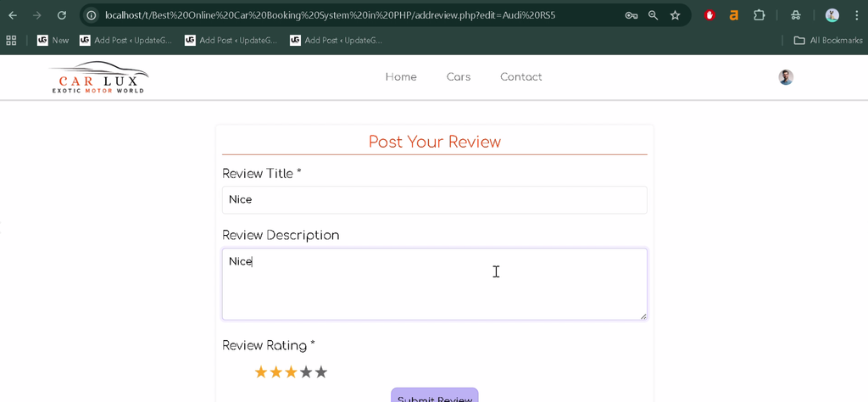Screen dimensions: 868x402
Task: Select the third rating star
Action: (x=291, y=372)
